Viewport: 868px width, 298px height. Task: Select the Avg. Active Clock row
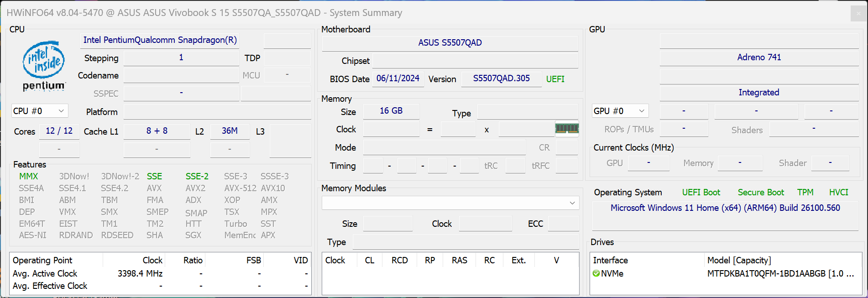click(45, 273)
